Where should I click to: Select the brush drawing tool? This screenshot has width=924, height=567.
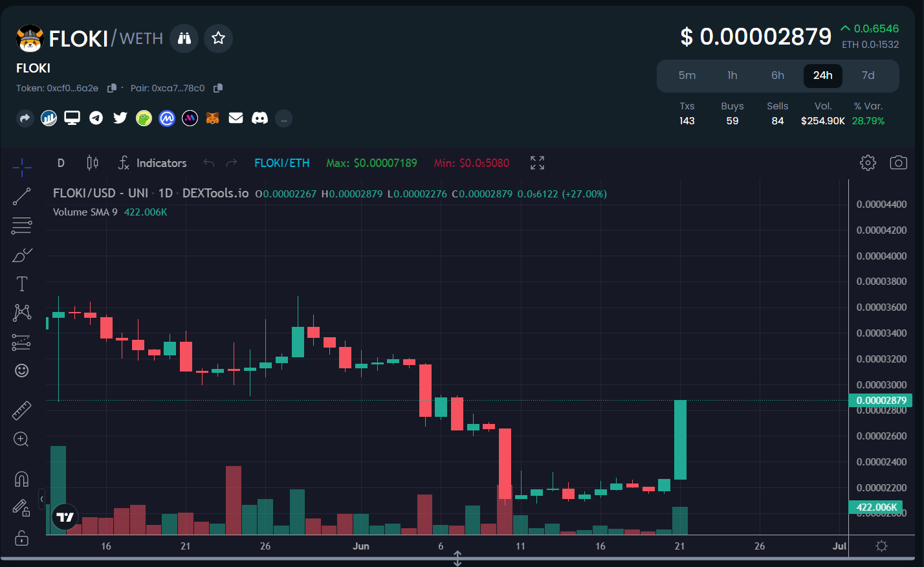click(x=22, y=255)
